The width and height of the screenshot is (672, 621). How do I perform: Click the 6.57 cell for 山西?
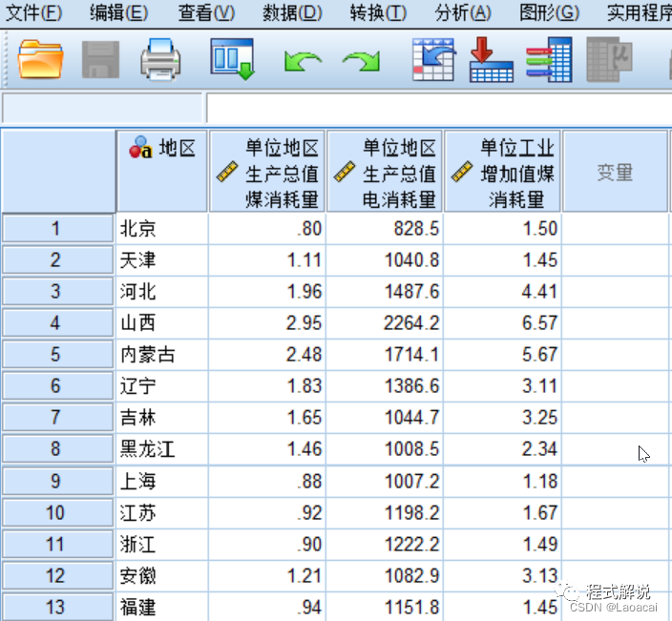pyautogui.click(x=502, y=323)
